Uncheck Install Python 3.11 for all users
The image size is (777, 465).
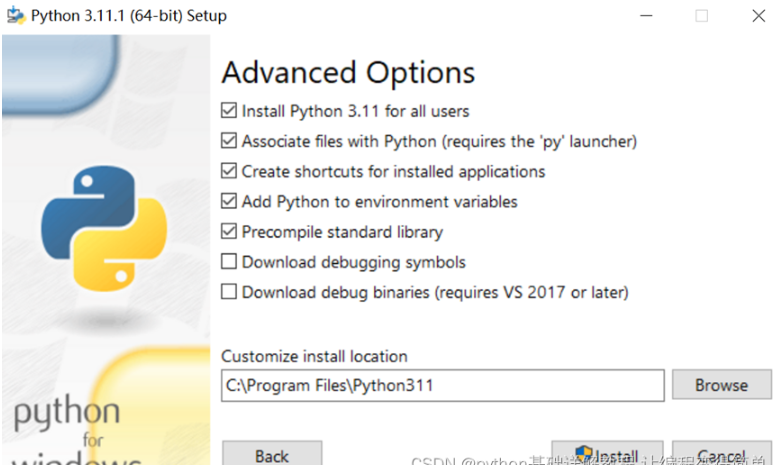coord(228,111)
